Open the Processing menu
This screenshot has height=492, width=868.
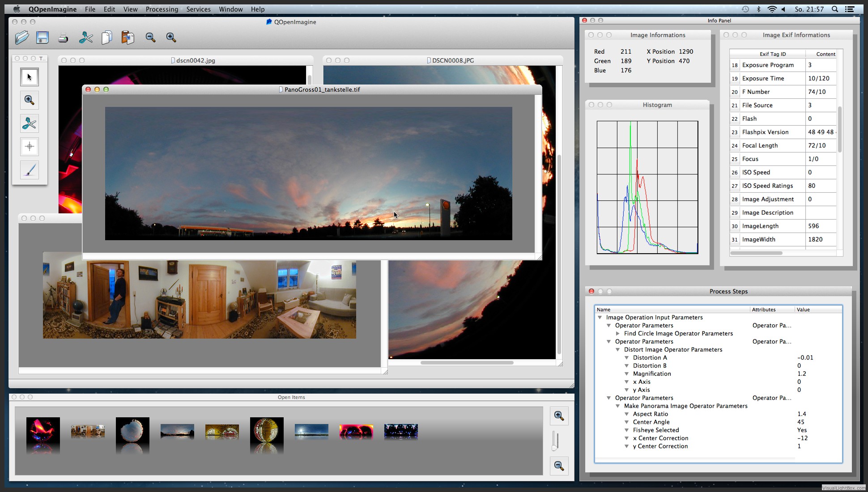[162, 9]
